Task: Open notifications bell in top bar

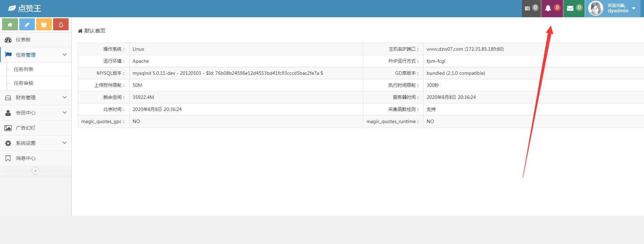Action: [x=552, y=8]
